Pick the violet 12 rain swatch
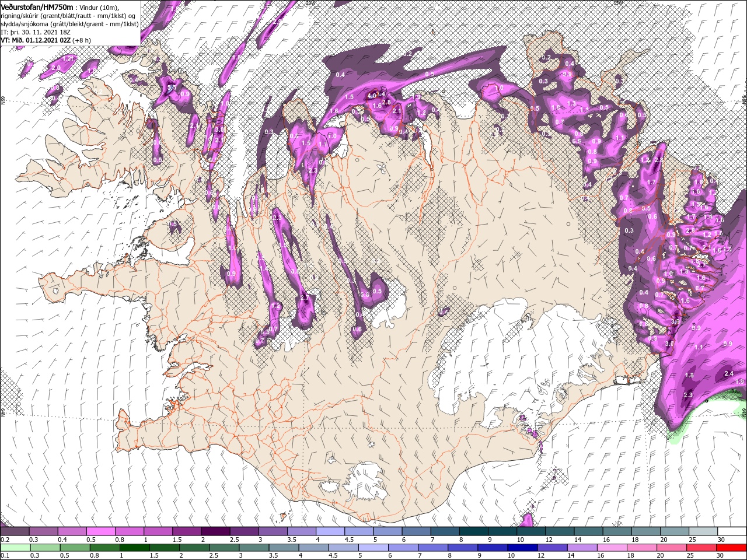The width and height of the screenshot is (747, 560). point(553,547)
